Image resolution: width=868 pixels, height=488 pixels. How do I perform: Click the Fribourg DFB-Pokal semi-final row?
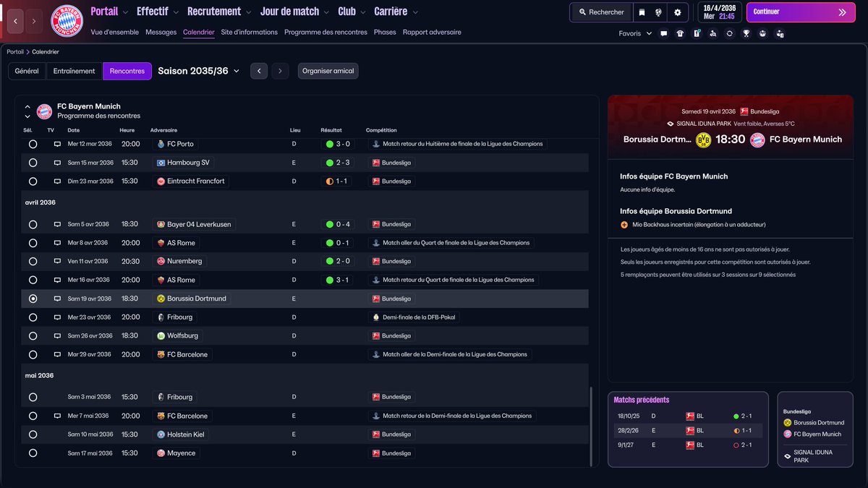[305, 317]
